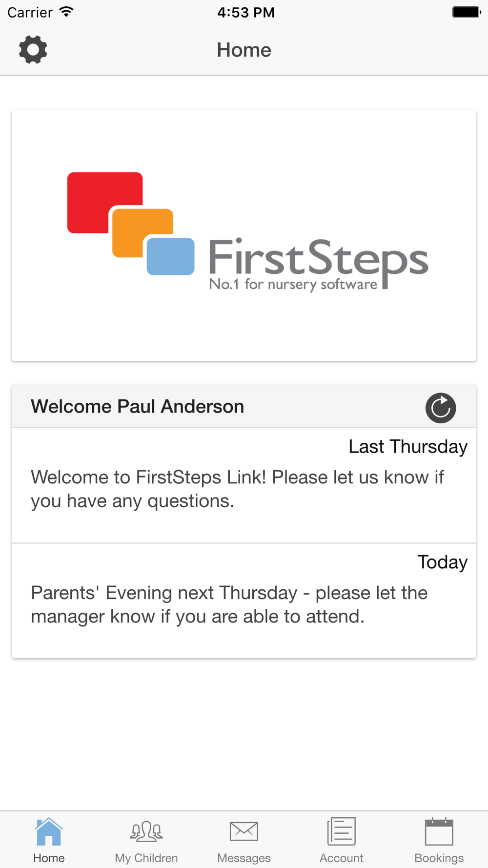Screen dimensions: 488x868
Task: Tap the Home title in navigation bar
Action: click(x=244, y=50)
